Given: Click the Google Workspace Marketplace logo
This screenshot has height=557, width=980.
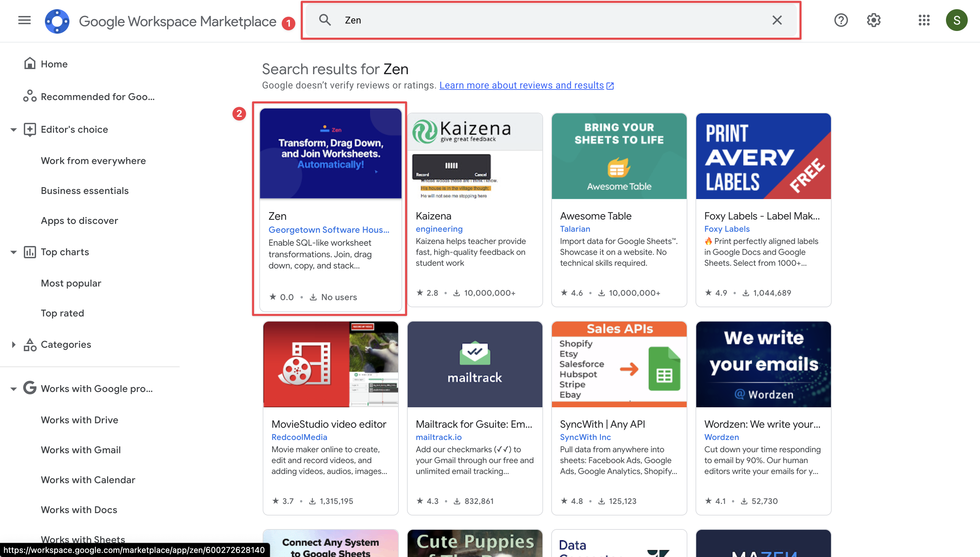Looking at the screenshot, I should coord(57,21).
